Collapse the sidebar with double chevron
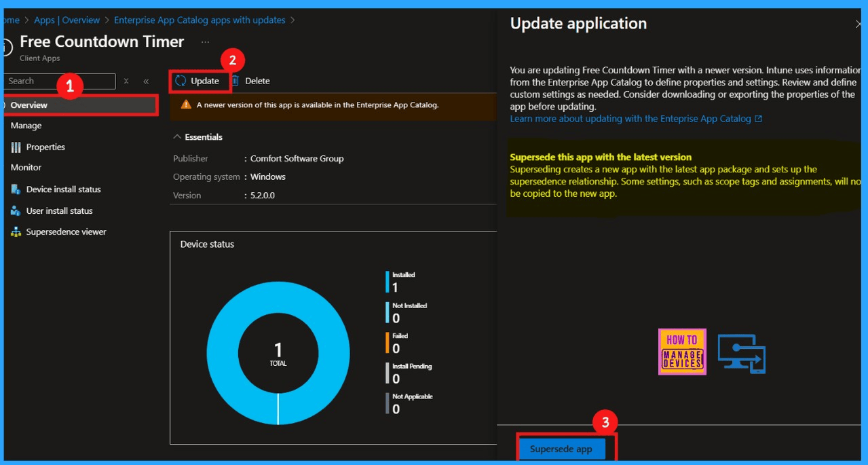 [146, 81]
